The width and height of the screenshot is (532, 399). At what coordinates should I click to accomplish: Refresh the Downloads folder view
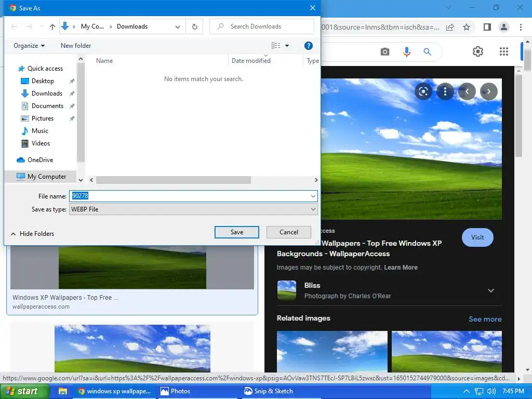click(195, 26)
